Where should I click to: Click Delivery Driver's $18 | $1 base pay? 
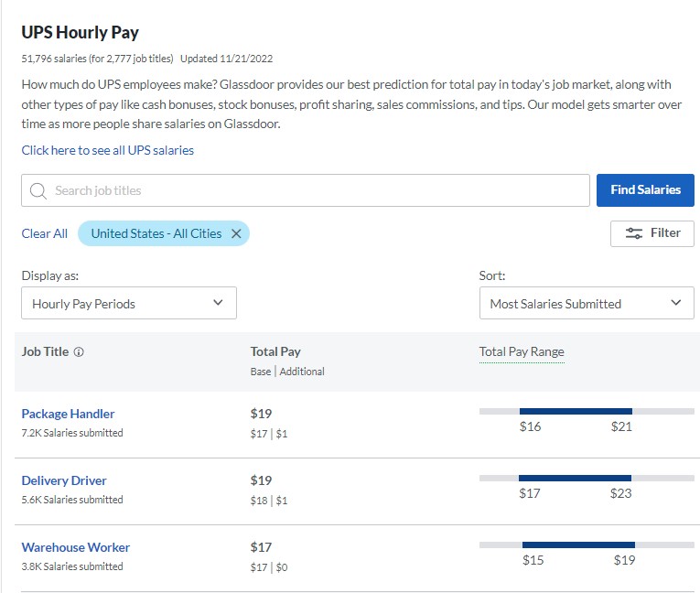(269, 501)
